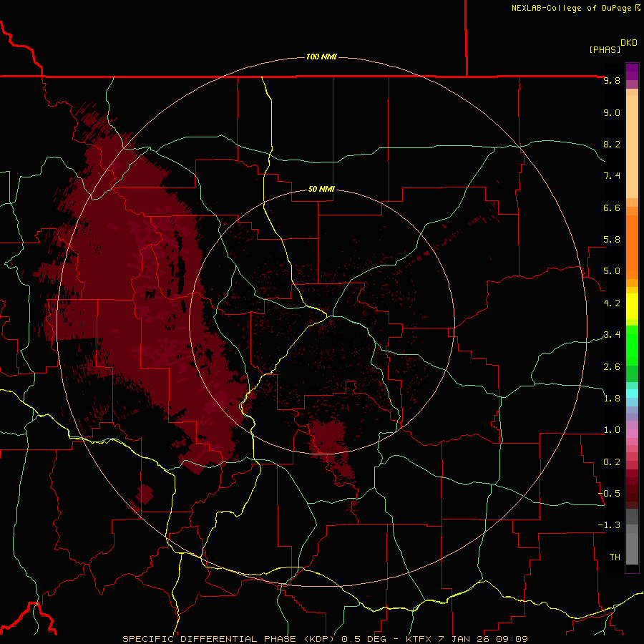This screenshot has height=644, width=644.
Task: Click the 100 NMI range ring label
Action: click(x=321, y=57)
